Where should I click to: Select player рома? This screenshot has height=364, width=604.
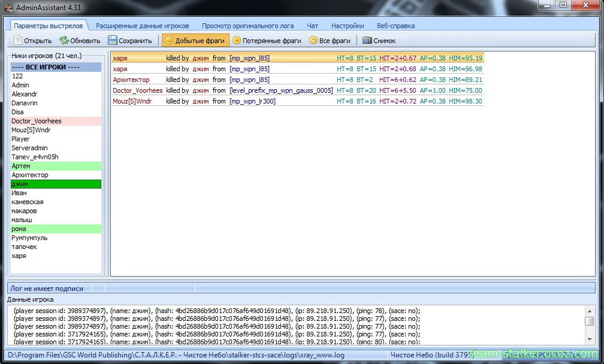(x=56, y=229)
